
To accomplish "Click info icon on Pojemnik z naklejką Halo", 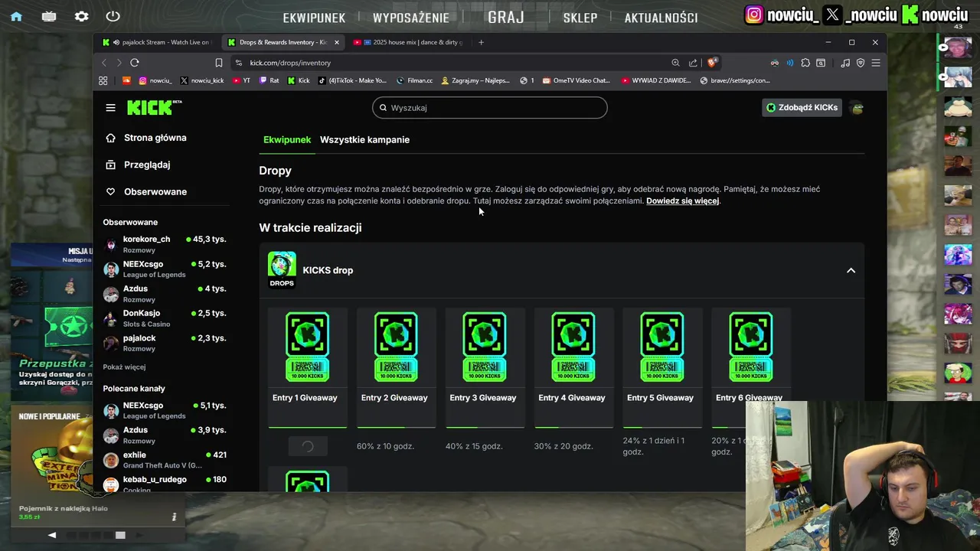I will (x=174, y=517).
